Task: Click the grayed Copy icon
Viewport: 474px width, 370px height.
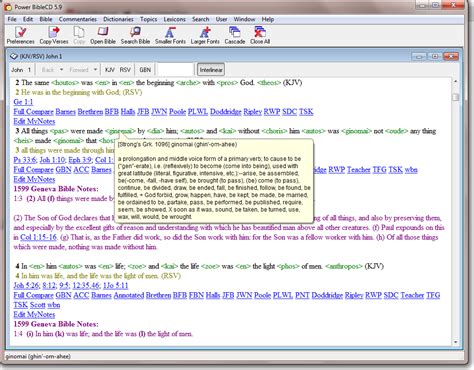Action: (79, 35)
